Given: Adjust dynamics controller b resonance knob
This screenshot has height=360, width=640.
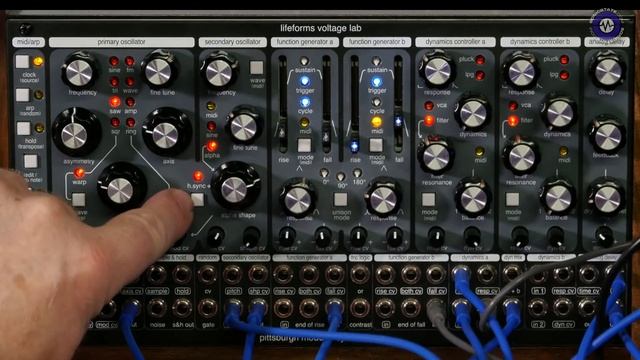Looking at the screenshot, I should click(x=521, y=158).
